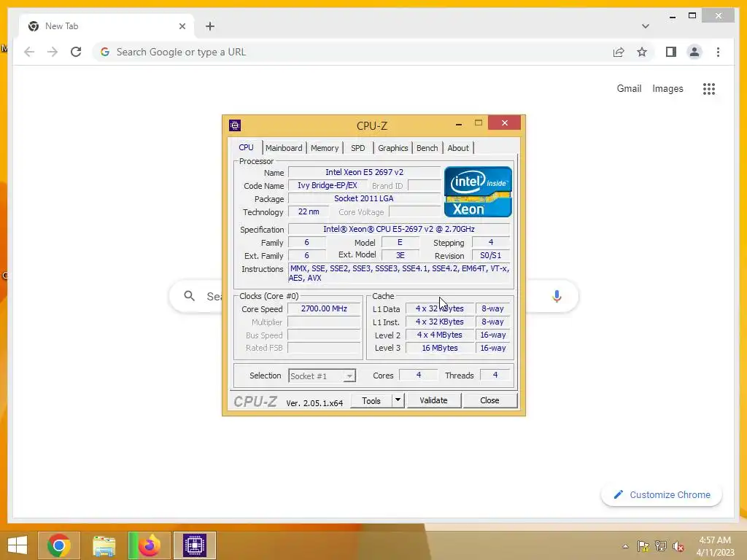The width and height of the screenshot is (747, 560).
Task: Click the Specification field text
Action: [x=399, y=229]
